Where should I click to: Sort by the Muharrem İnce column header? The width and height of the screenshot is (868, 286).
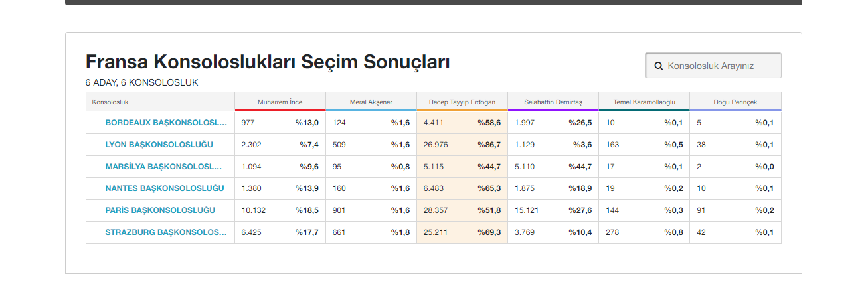tap(280, 102)
